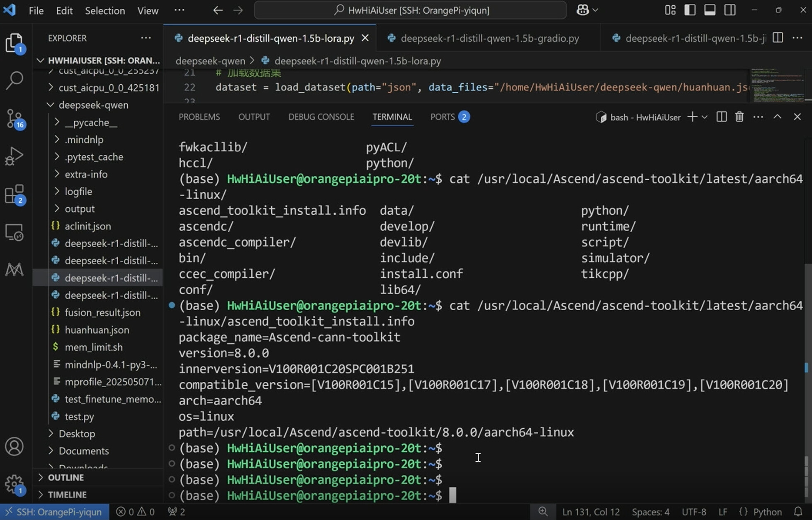Viewport: 812px width, 520px height.
Task: Open the Selection menu
Action: pyautogui.click(x=105, y=10)
